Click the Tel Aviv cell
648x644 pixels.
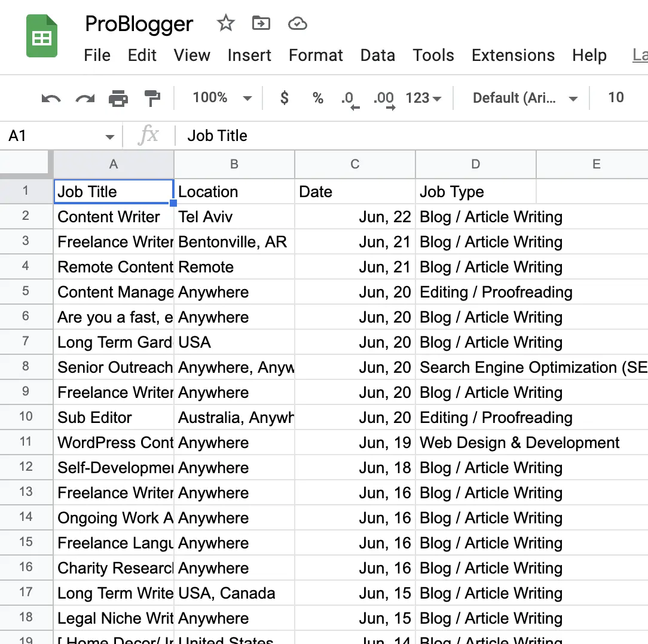point(234,217)
